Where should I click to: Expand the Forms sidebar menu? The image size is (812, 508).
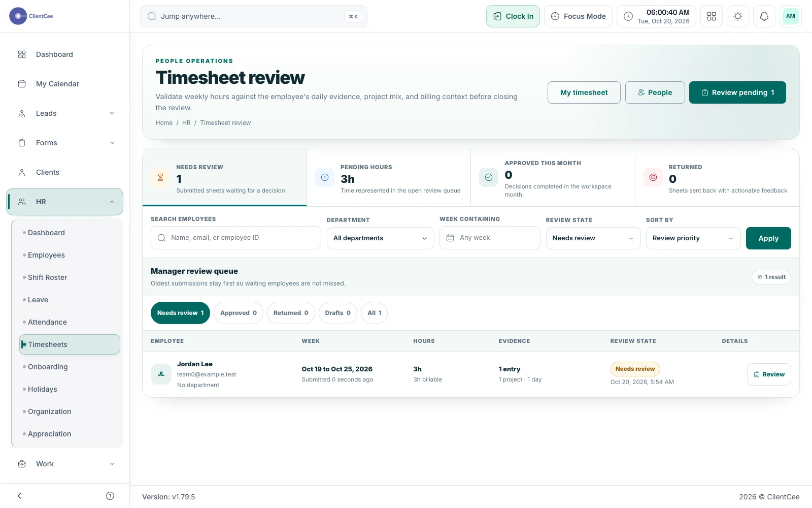pos(65,143)
